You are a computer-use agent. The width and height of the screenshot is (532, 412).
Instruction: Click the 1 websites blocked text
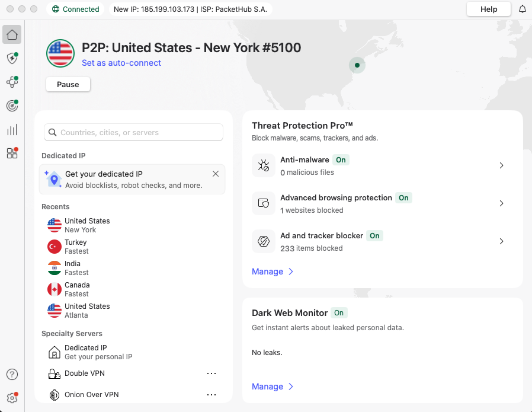tap(312, 210)
